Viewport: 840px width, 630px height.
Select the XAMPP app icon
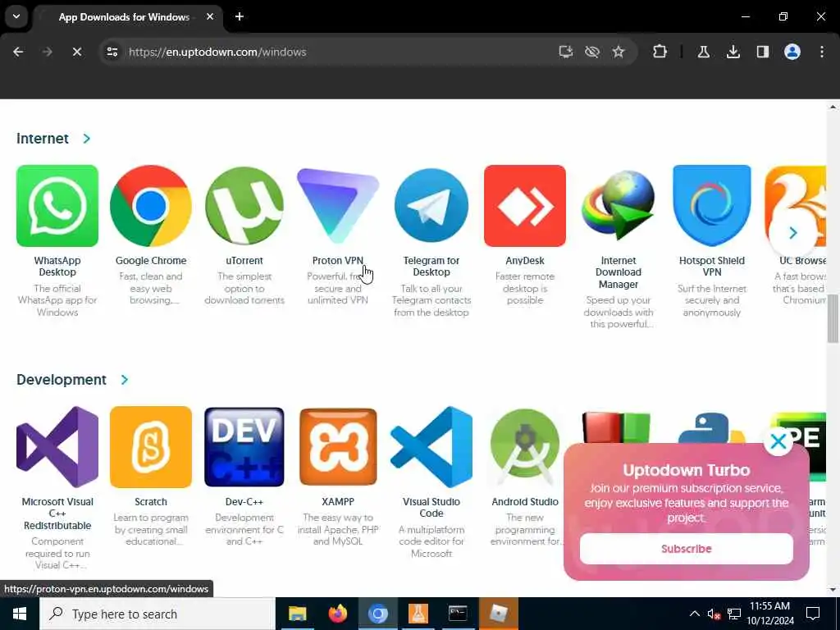[x=337, y=447]
